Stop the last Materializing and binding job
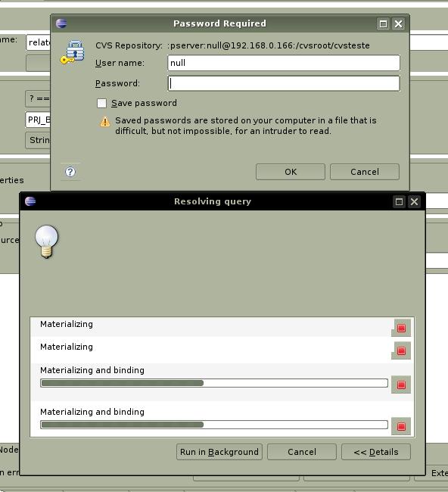Viewport: 448px width, 492px height. [401, 426]
